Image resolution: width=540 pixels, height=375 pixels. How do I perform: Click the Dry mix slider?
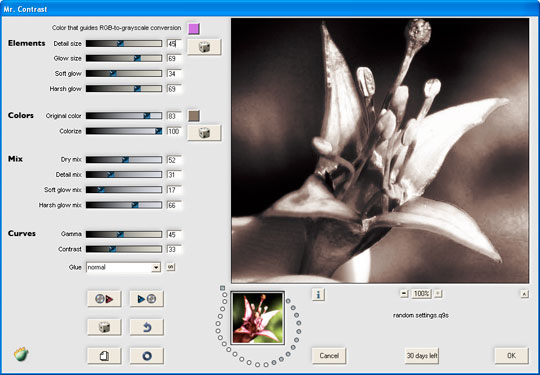click(124, 160)
